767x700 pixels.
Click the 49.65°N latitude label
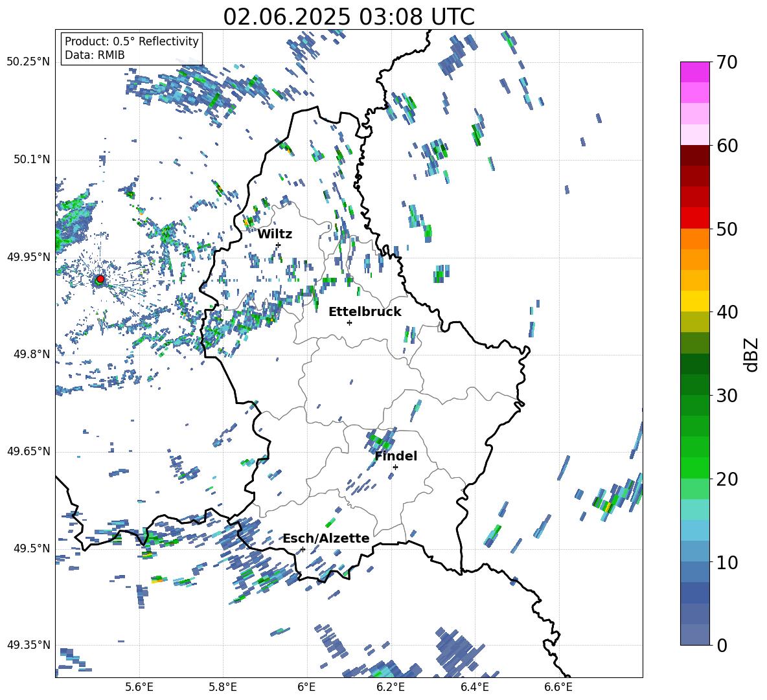pos(29,451)
